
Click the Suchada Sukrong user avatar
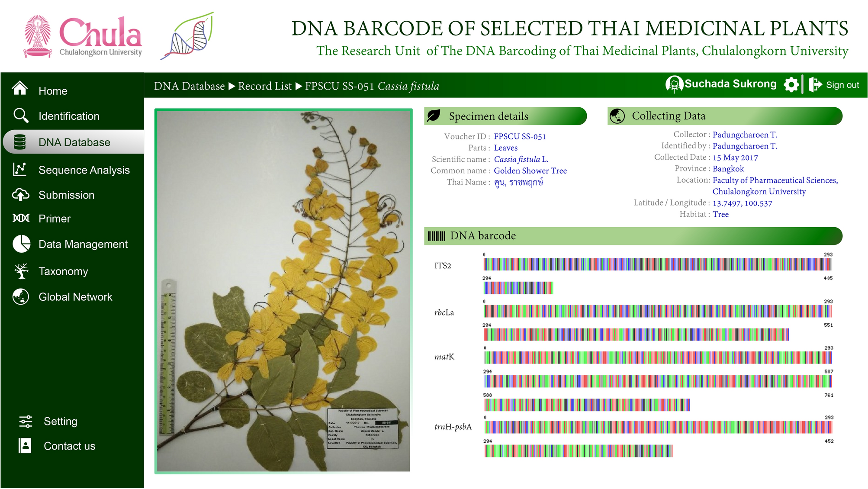pos(674,84)
